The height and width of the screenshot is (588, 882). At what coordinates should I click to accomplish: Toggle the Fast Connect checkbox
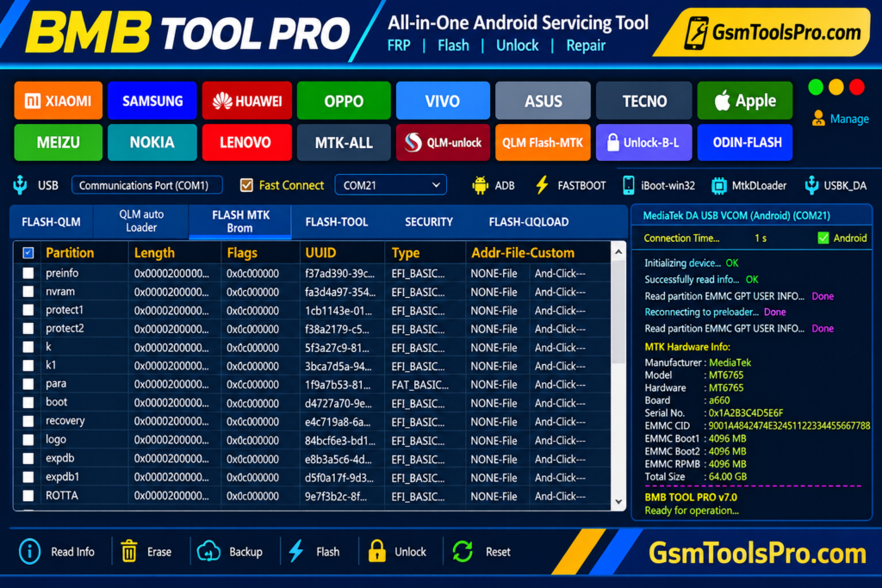[246, 185]
